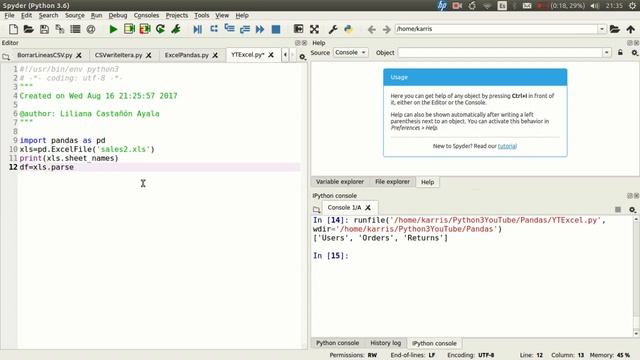Switch to ExcelPandas.py tab
Viewport: 640px width, 360px height.
click(187, 55)
